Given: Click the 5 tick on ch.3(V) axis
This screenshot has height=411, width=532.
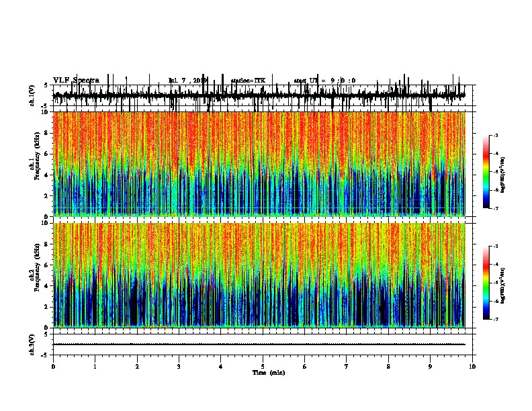Looking at the screenshot, I should [x=46, y=334].
